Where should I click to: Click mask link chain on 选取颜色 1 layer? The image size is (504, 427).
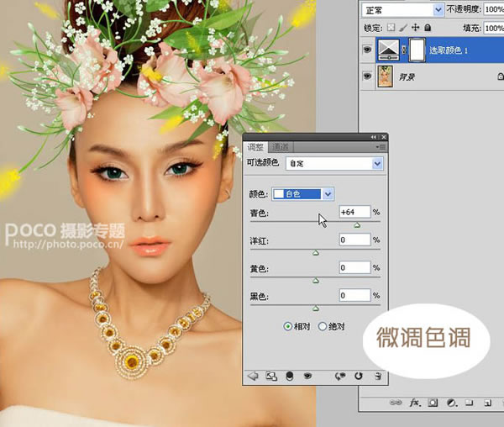[404, 50]
